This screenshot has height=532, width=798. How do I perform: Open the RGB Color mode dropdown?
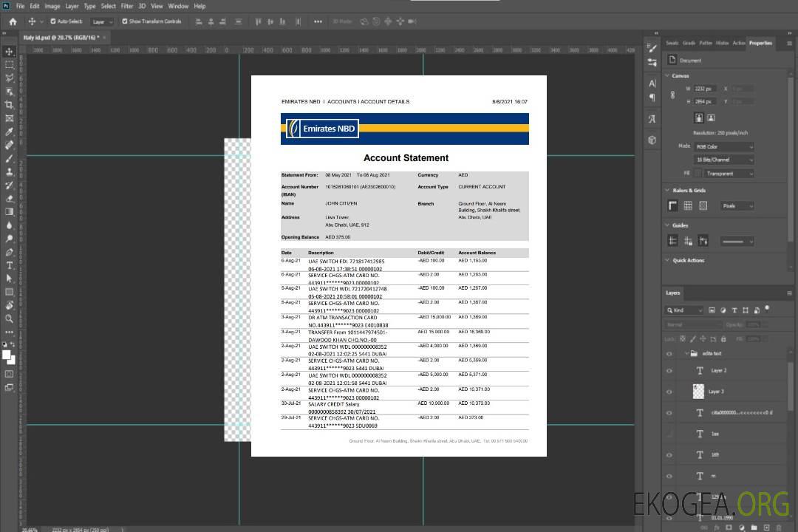pos(723,147)
